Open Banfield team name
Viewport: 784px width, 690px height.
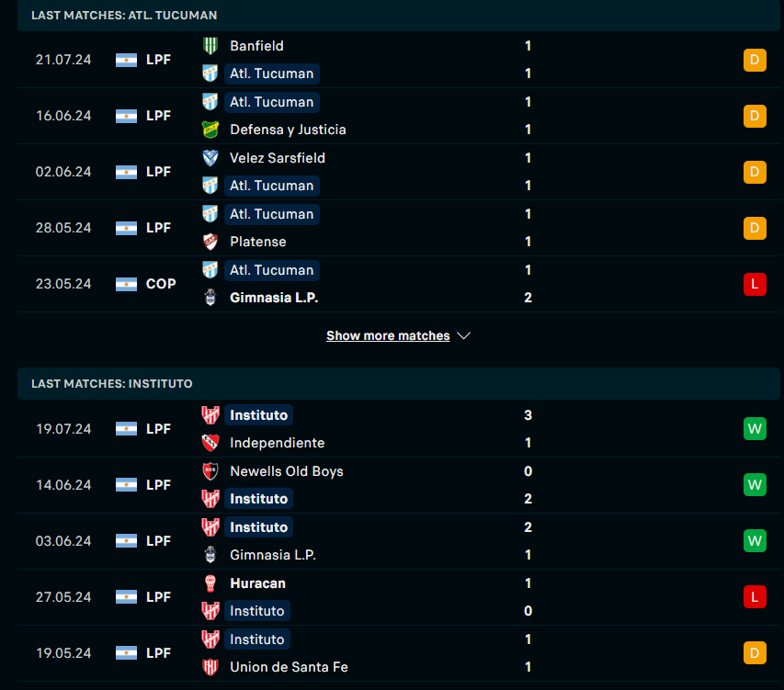[256, 46]
